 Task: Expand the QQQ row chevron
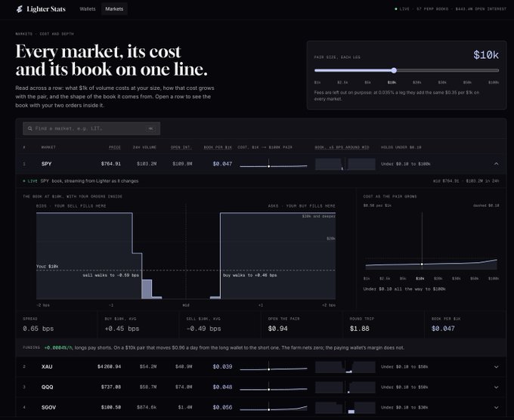[x=497, y=388]
